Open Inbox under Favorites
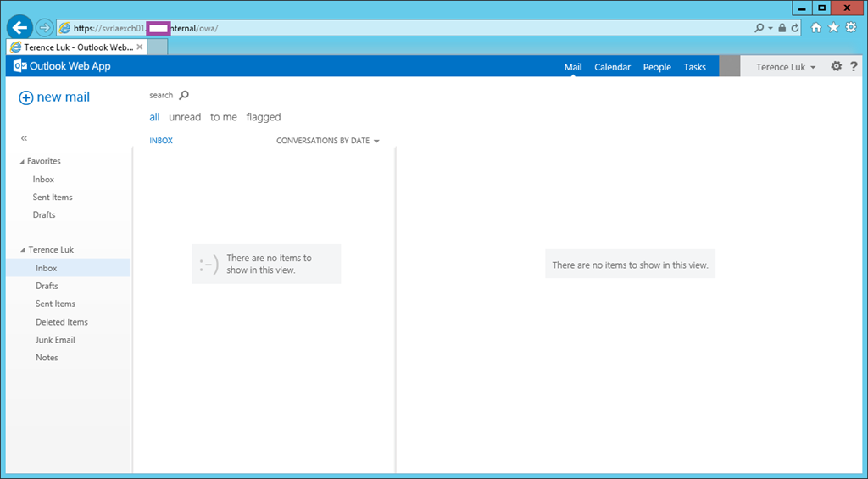 (x=43, y=180)
